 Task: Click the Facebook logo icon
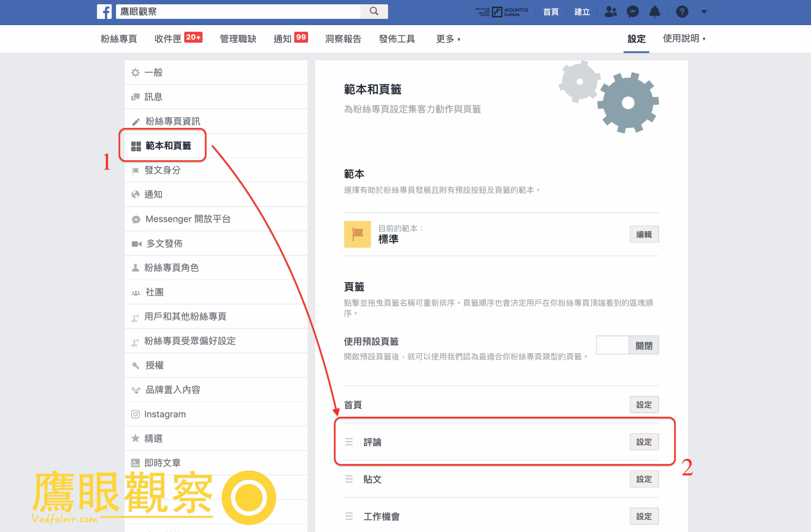coord(104,11)
